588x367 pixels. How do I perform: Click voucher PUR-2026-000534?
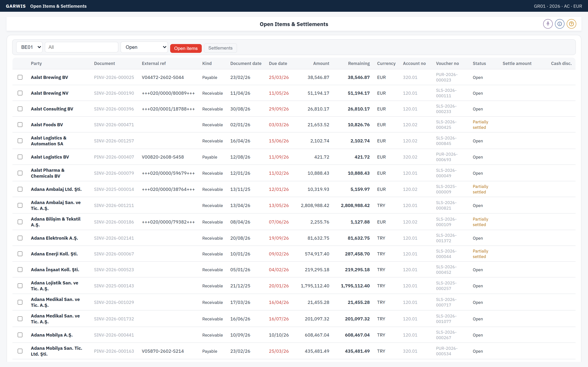[447, 351]
